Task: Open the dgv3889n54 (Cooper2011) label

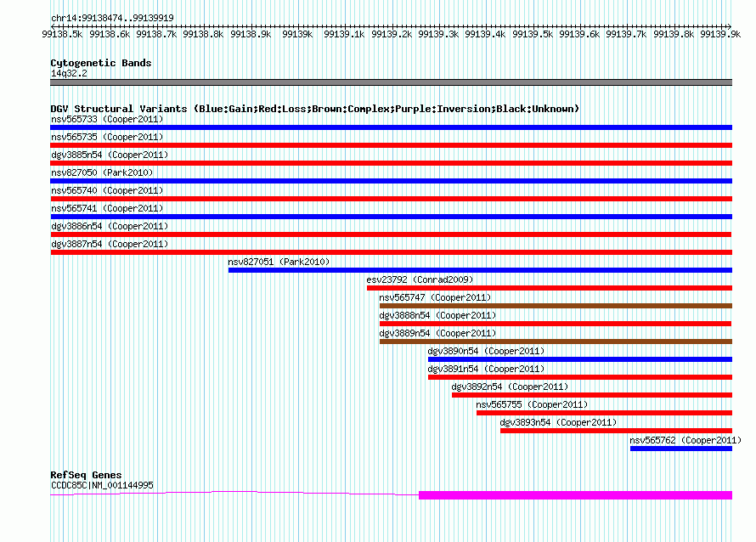Action: [437, 333]
